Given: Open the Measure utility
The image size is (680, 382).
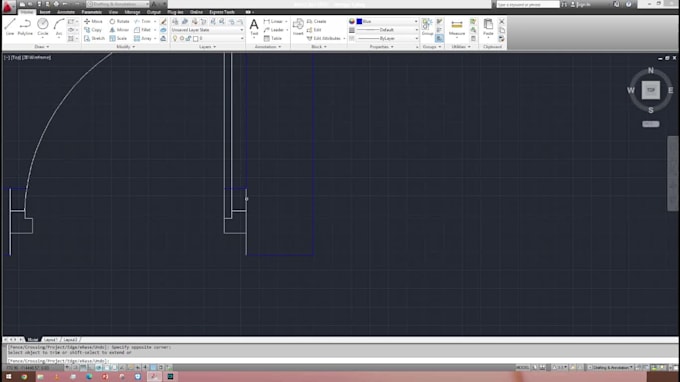Looking at the screenshot, I should 457,28.
